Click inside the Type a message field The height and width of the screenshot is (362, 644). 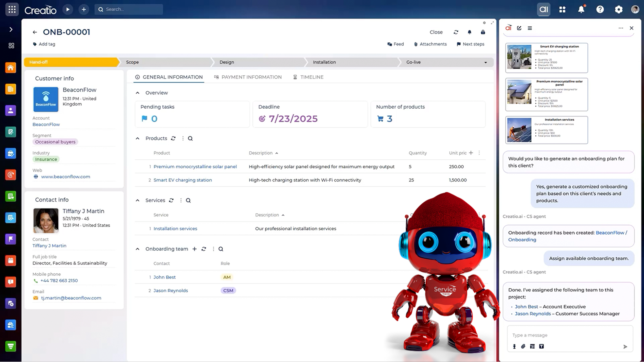pyautogui.click(x=558, y=335)
